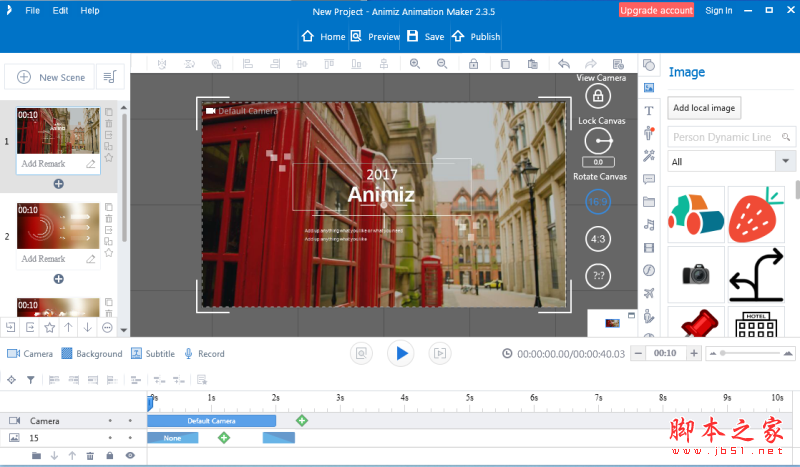This screenshot has height=467, width=800.
Task: Click the timeline zoom slider
Action: point(750,353)
